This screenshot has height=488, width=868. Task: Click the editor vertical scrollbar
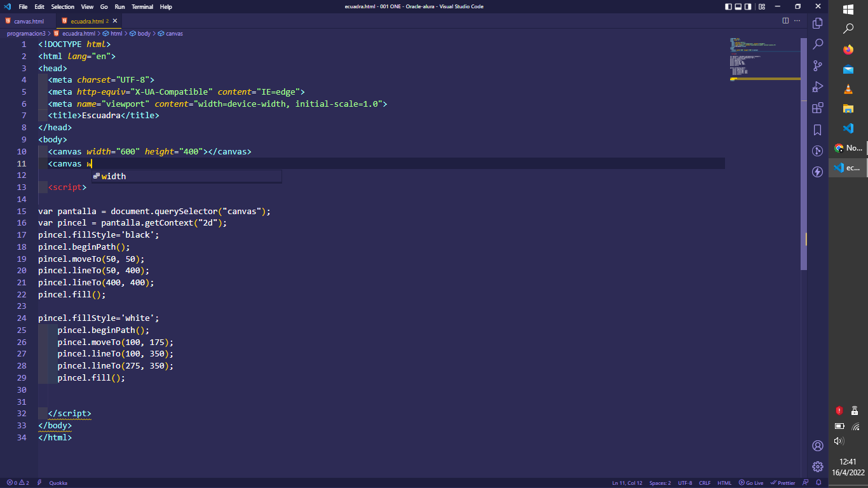pos(804,154)
